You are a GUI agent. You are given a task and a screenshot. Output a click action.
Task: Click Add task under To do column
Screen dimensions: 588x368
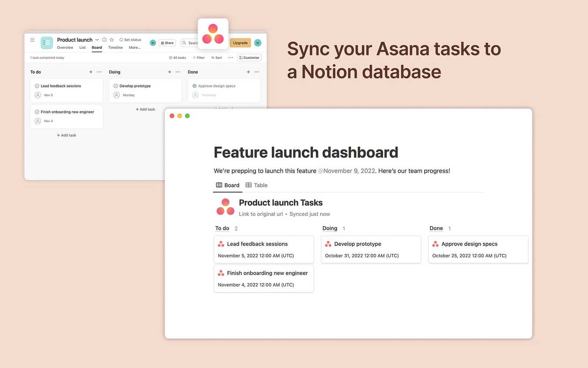[x=67, y=135]
